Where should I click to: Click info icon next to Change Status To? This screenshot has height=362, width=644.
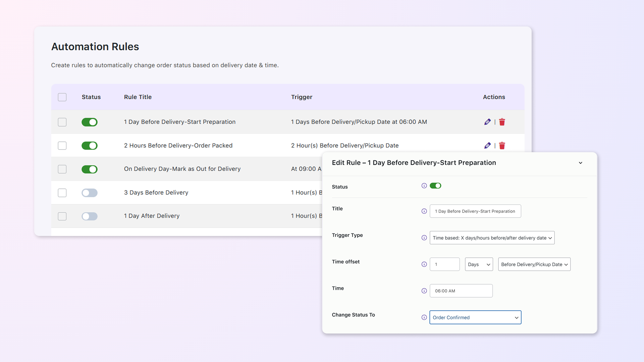[424, 317]
